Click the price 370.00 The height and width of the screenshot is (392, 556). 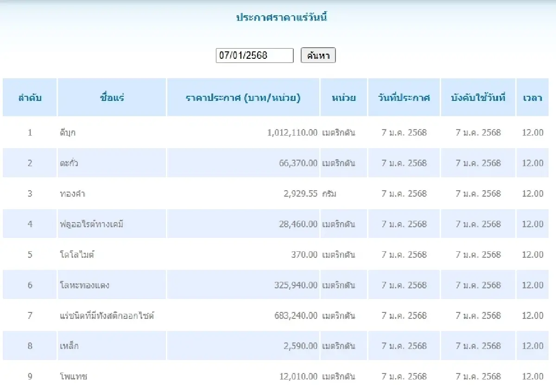pos(304,255)
